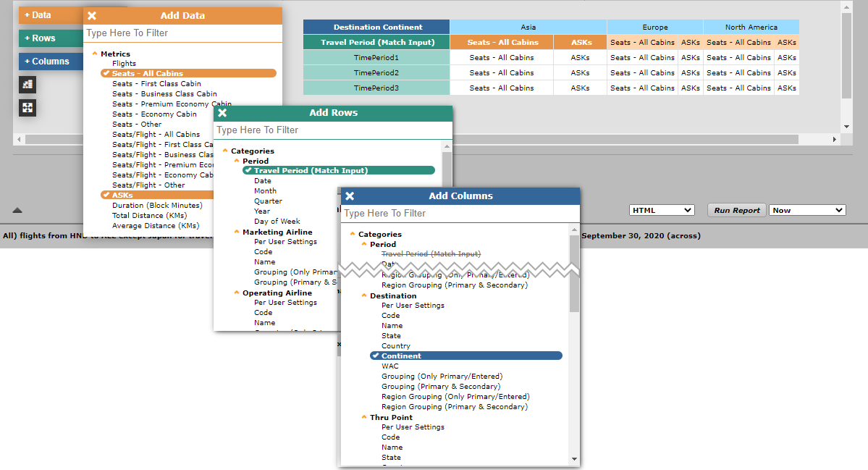Click the Run Report button
Viewport: 868px width, 470px height.
[x=736, y=210]
